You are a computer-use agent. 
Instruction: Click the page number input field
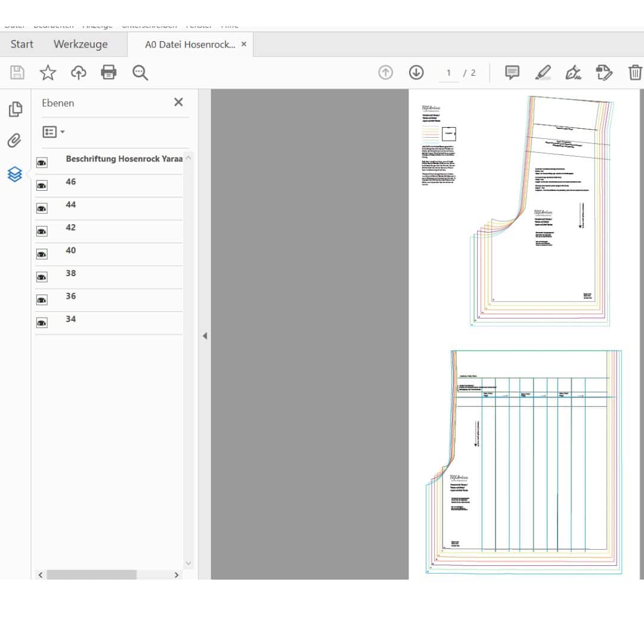point(448,73)
